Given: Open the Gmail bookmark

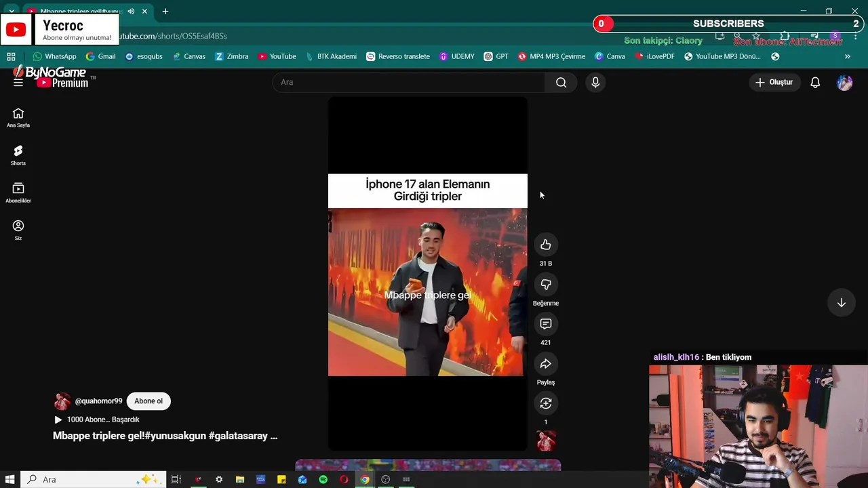Looking at the screenshot, I should click(x=100, y=56).
